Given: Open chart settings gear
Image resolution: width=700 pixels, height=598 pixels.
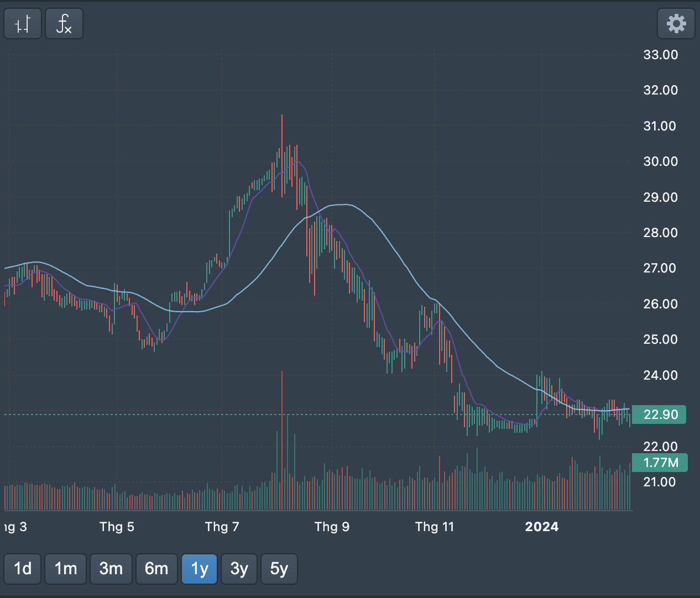Looking at the screenshot, I should 676,24.
